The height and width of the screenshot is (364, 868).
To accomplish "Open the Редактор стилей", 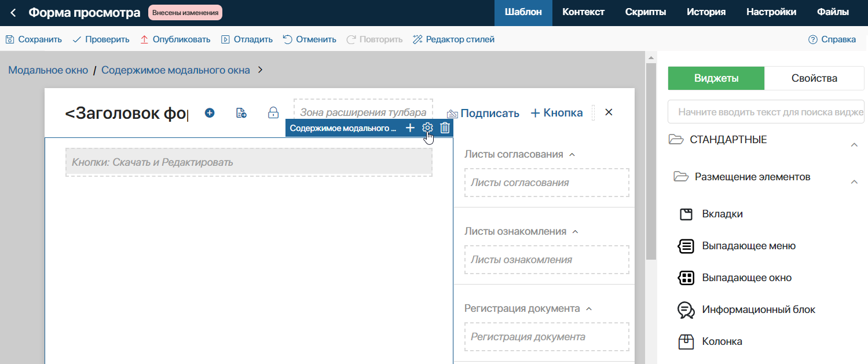I will (453, 39).
